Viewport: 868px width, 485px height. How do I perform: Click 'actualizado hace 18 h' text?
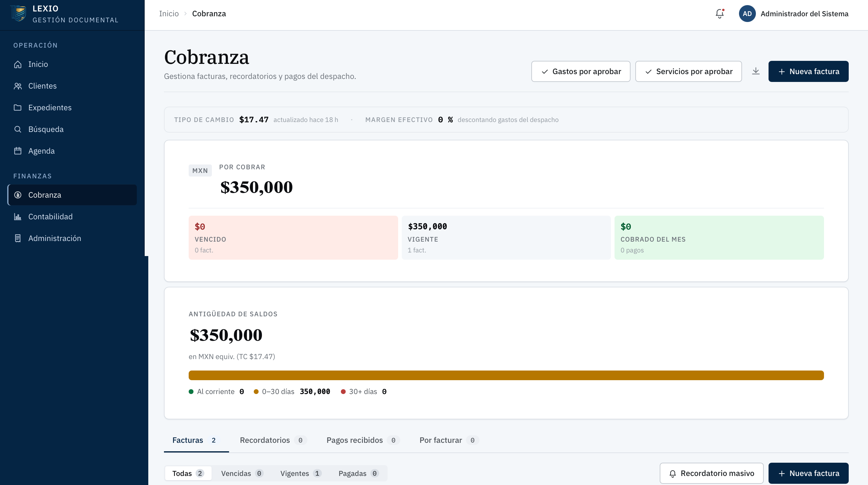tap(306, 120)
